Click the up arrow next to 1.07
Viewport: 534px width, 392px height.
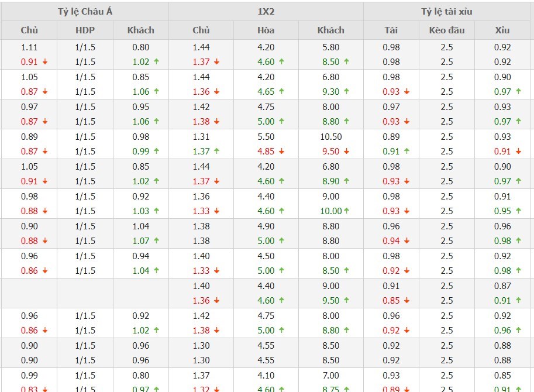156,241
